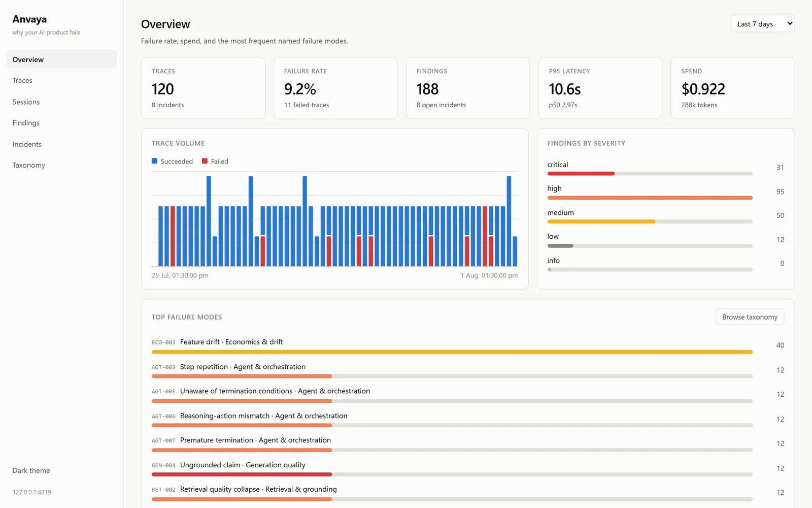Open the Findings summary card

click(468, 88)
